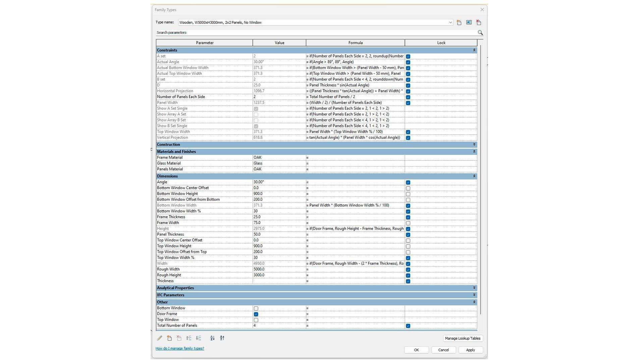Uncheck the Door Frame checkbox
The image size is (644, 362).
pyautogui.click(x=256, y=314)
